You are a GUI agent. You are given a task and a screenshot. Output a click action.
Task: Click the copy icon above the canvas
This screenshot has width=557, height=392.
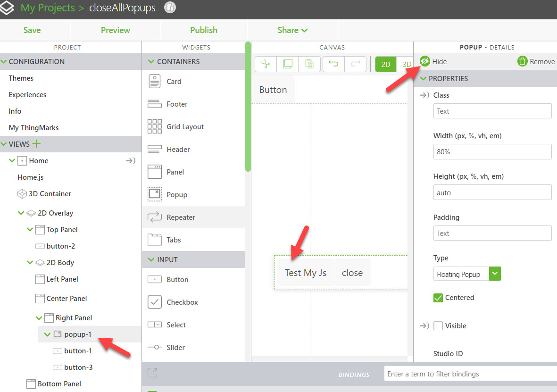click(288, 64)
